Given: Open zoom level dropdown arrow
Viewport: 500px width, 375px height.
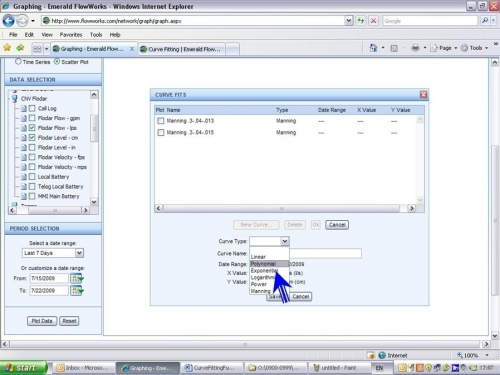Looking at the screenshot, I should point(487,355).
